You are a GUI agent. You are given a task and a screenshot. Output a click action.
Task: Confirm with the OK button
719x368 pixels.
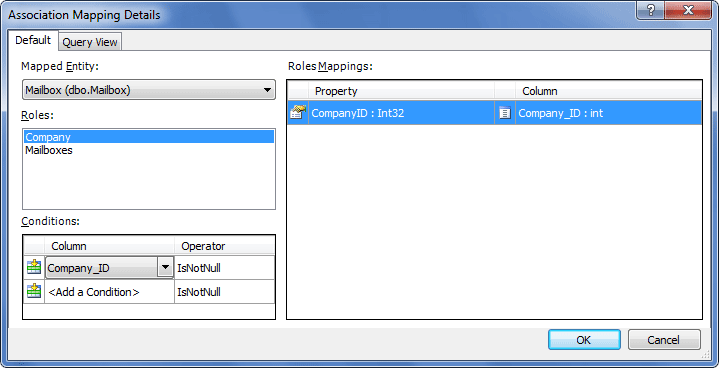click(x=584, y=340)
